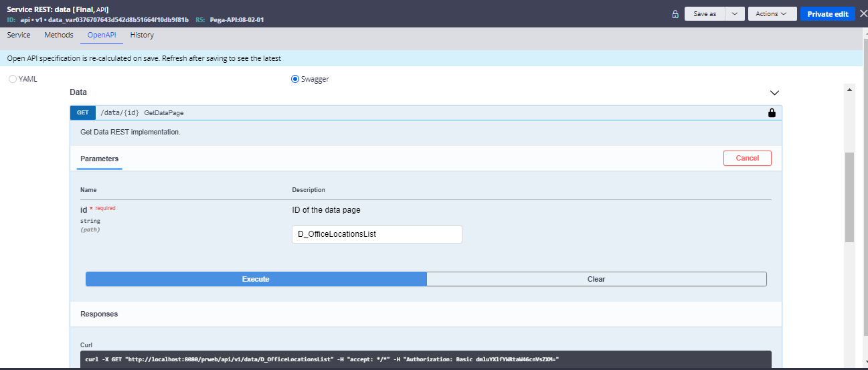This screenshot has width=868, height=370.
Task: Click the scrollbar up arrow
Action: coord(849,89)
